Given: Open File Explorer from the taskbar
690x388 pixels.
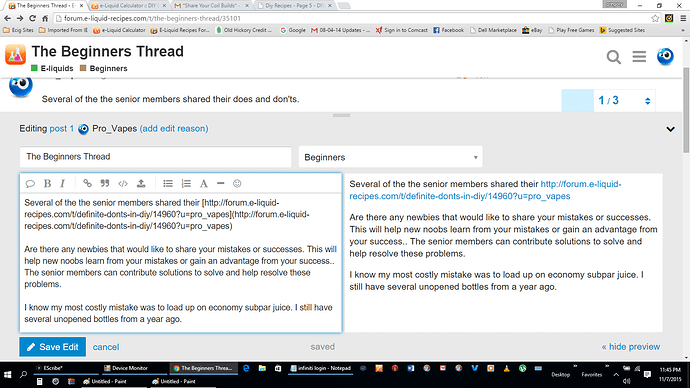Looking at the screenshot, I should [x=262, y=368].
